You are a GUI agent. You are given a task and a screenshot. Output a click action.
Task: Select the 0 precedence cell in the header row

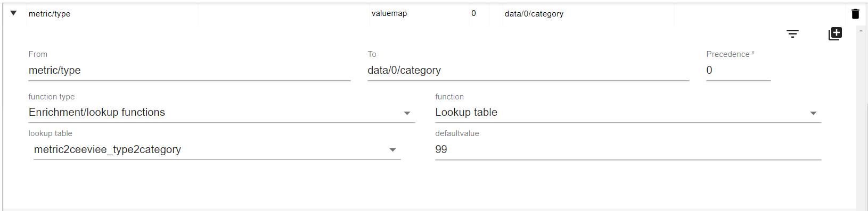pos(480,14)
